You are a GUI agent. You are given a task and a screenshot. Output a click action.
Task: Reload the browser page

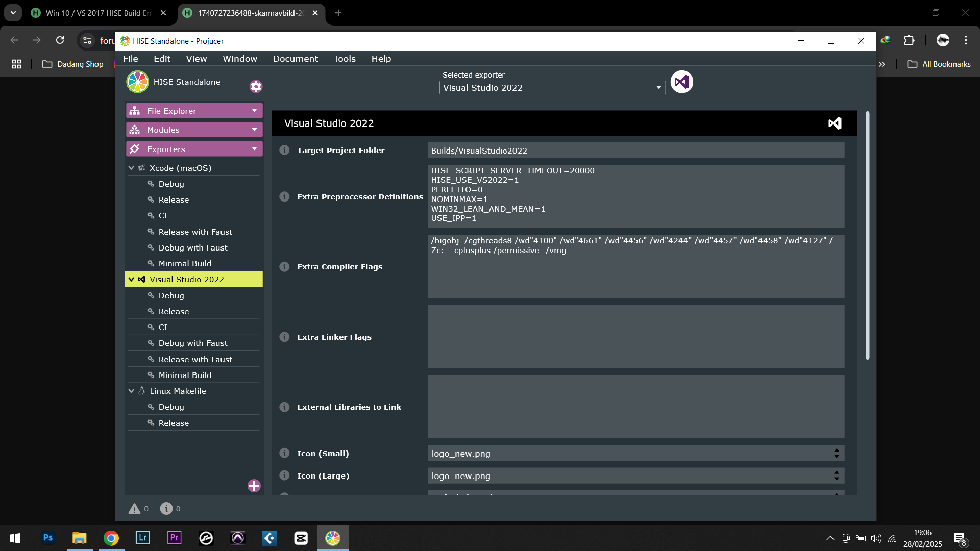pos(60,40)
